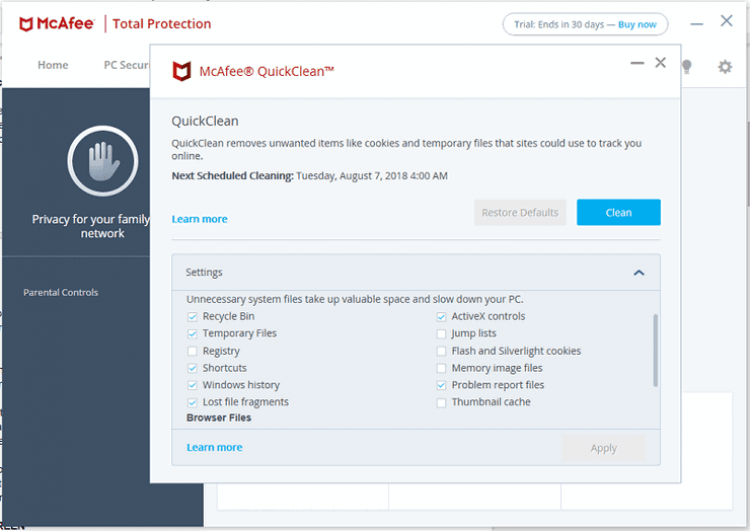Open settings via the gear icon

tap(725, 66)
